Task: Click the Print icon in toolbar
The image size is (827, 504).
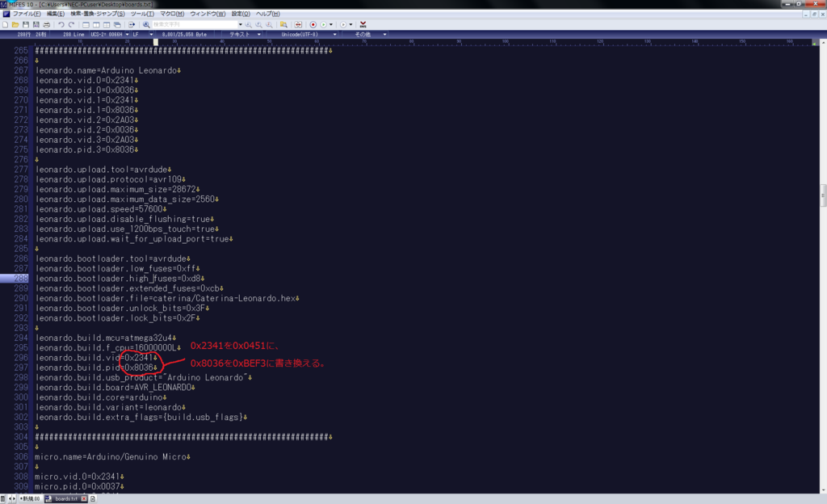Action: click(x=46, y=24)
